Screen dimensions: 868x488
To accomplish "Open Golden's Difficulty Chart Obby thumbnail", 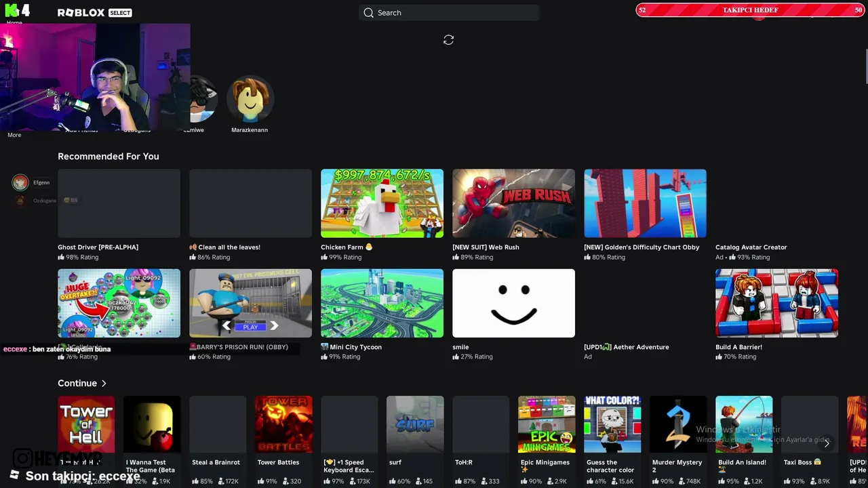I will click(x=645, y=203).
